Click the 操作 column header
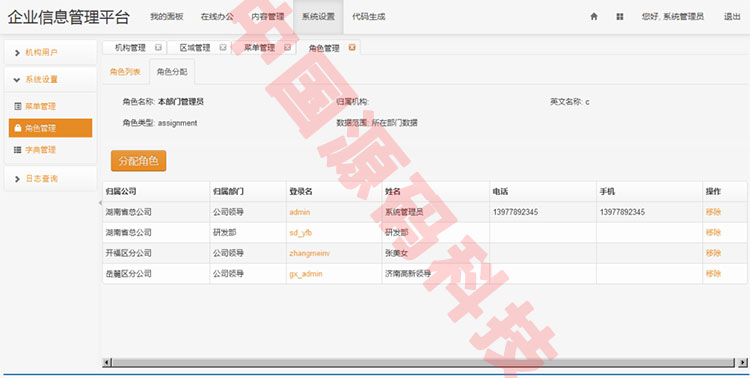The image size is (750, 378). pos(725,191)
